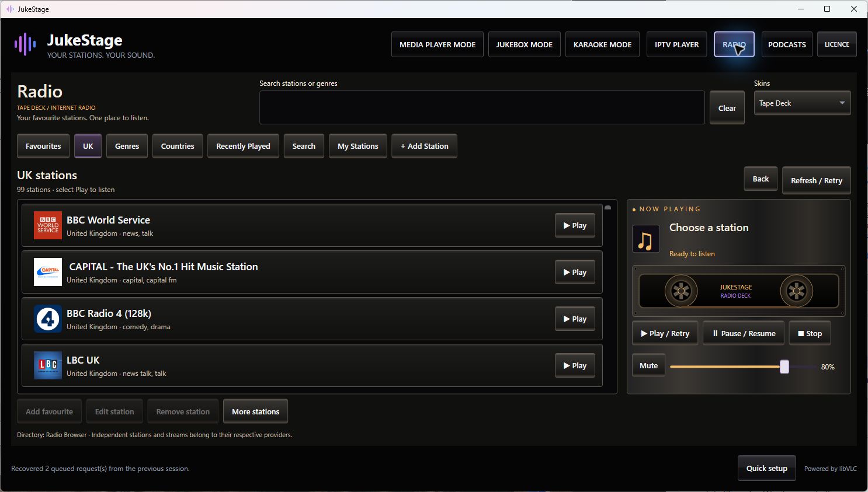Click the left tape reel on the deck

681,291
